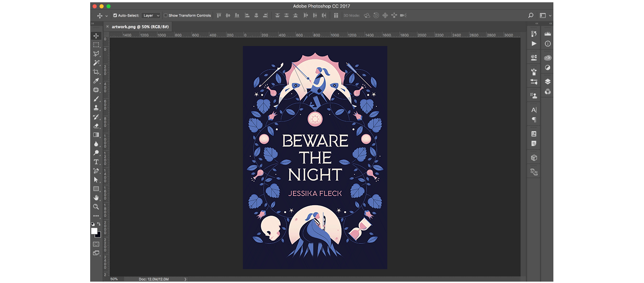The width and height of the screenshot is (644, 283).
Task: Select the Magic Wand tool
Action: click(96, 63)
